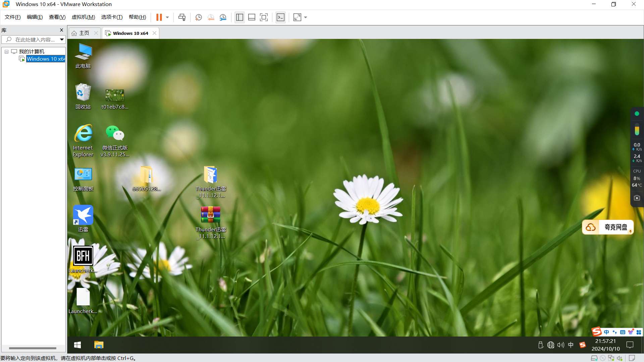Screen dimensions: 644x362
Task: Click the safely remove hardware tray icon
Action: pos(541,345)
